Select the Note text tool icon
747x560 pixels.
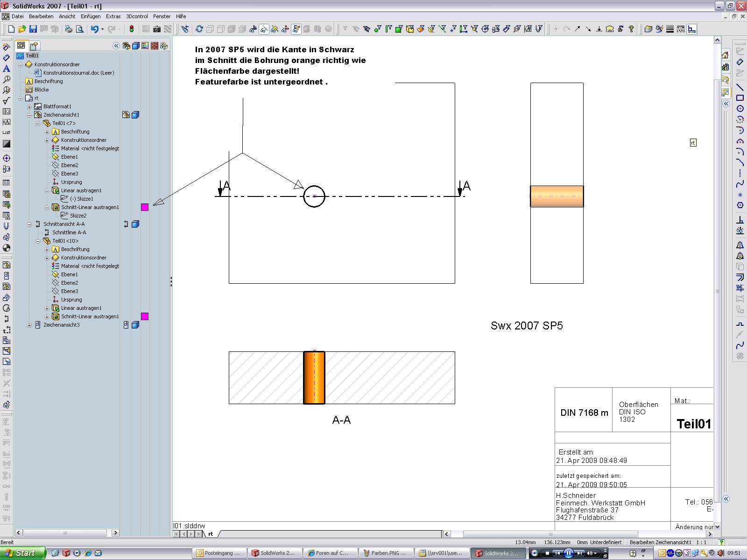click(x=7, y=69)
